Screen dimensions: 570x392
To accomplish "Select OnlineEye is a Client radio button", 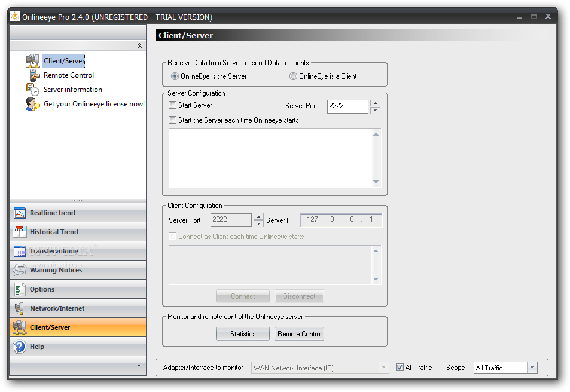I will coord(293,76).
